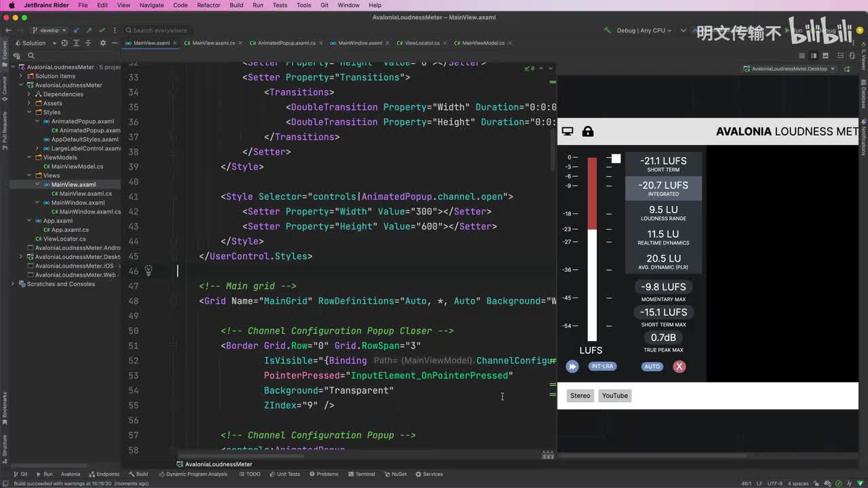Click the lock icon in loudness meter preview
Viewport: 868px width, 488px height.
(x=588, y=131)
